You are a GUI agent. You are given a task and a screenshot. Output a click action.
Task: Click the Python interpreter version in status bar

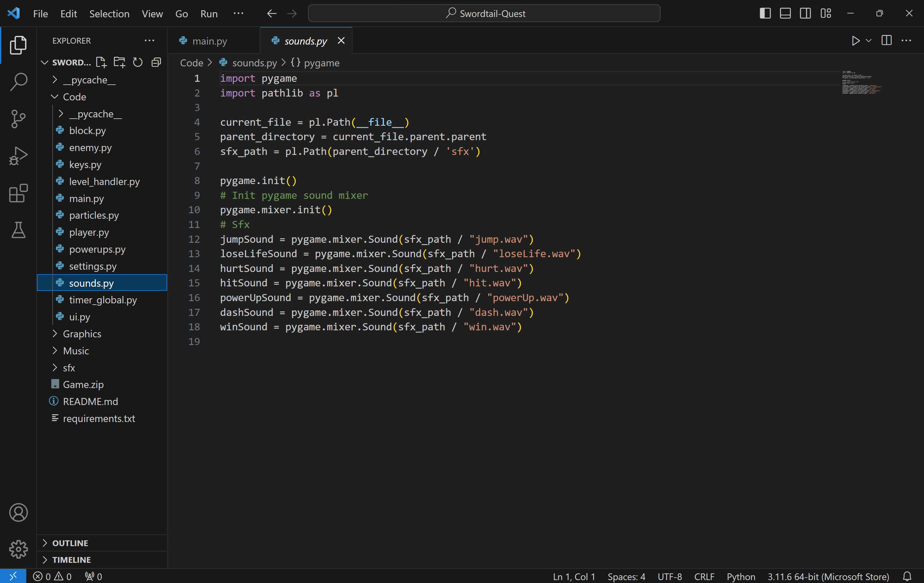point(828,577)
